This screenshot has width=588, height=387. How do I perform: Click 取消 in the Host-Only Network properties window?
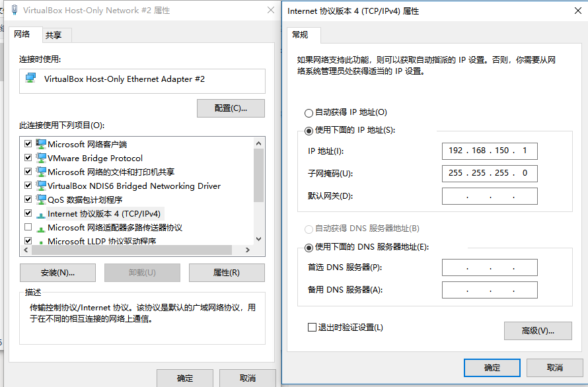click(248, 378)
